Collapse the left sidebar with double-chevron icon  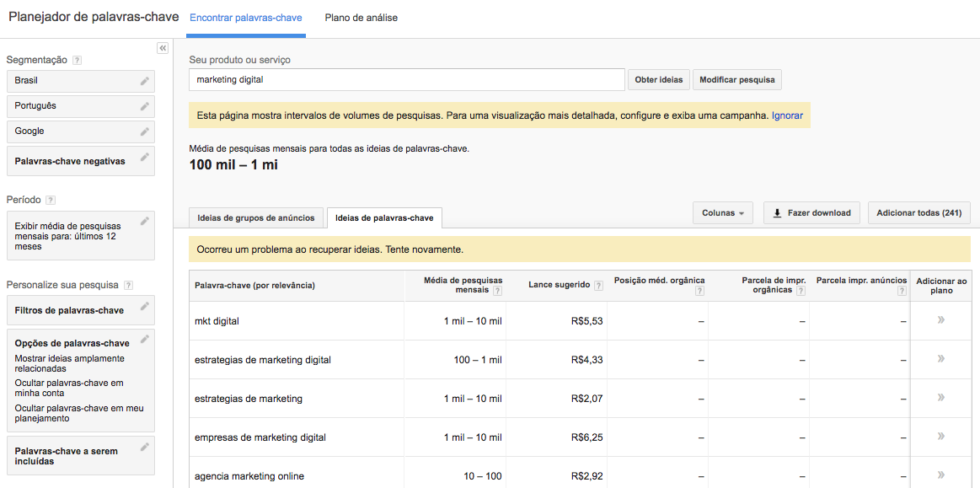click(x=163, y=48)
